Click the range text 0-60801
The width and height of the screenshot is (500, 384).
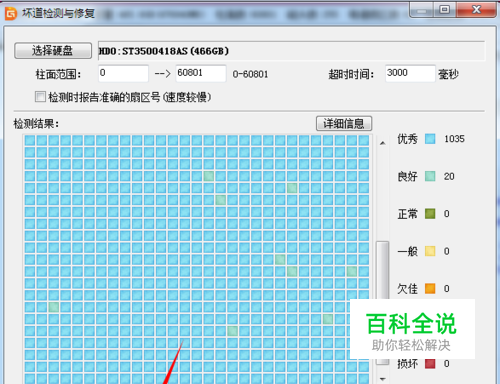(x=250, y=74)
